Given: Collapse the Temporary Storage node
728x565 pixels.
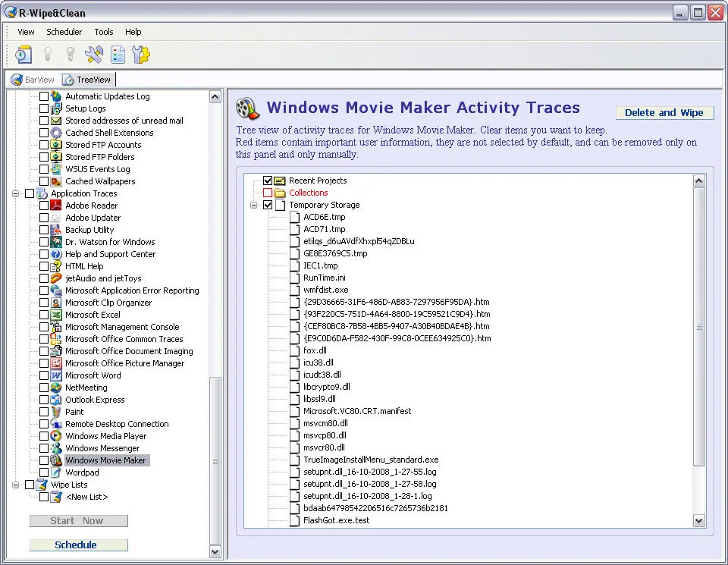Looking at the screenshot, I should (253, 205).
